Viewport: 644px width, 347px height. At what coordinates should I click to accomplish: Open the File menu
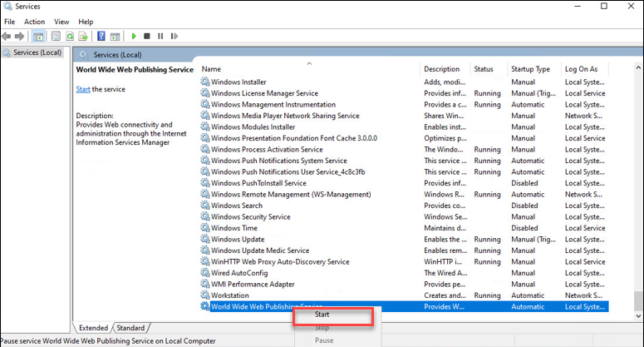(x=9, y=22)
